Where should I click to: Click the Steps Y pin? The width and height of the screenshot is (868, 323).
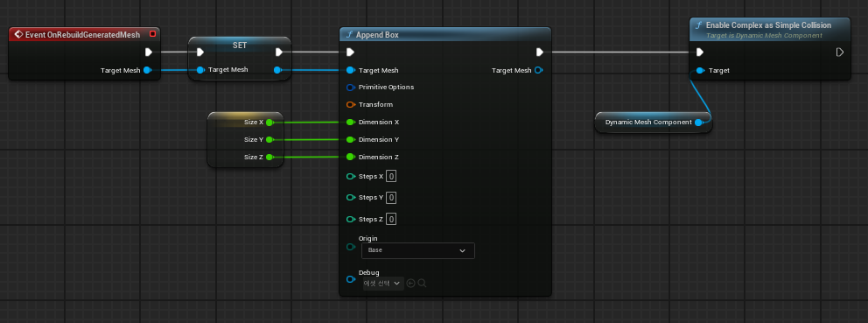click(x=350, y=198)
